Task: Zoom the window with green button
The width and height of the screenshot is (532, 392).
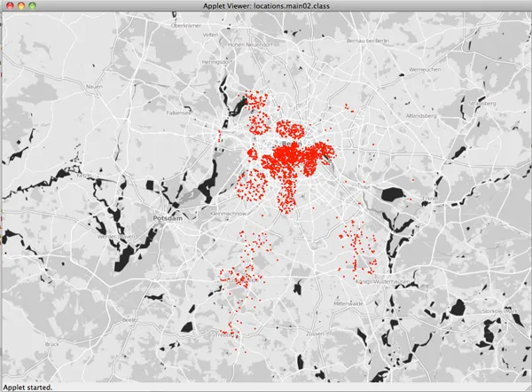Action: [x=32, y=5]
